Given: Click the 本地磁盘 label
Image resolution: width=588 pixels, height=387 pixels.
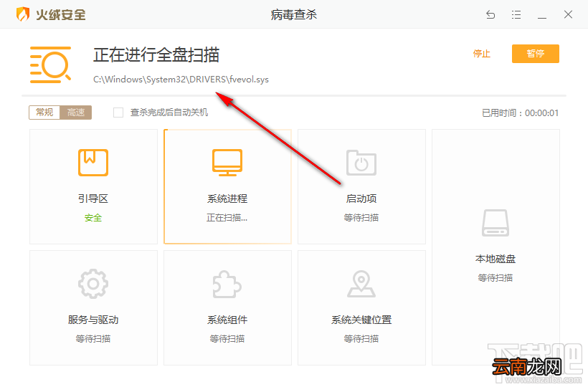Looking at the screenshot, I should [495, 259].
